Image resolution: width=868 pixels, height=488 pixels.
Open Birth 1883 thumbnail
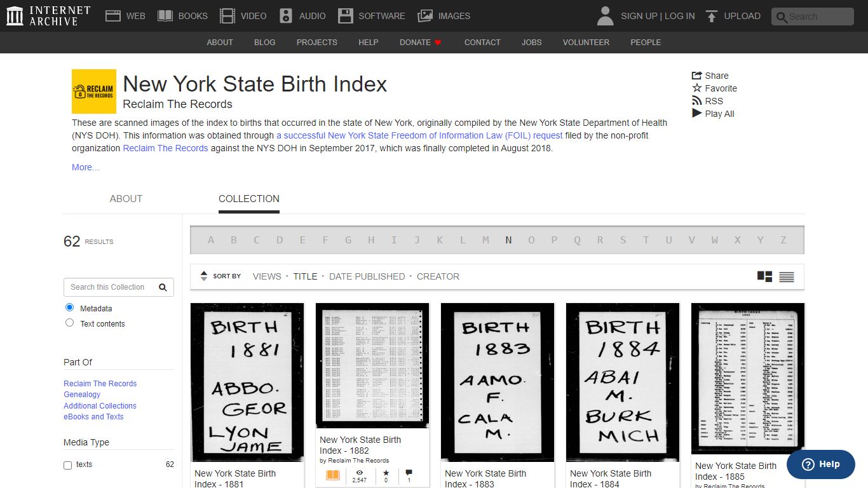pyautogui.click(x=498, y=383)
